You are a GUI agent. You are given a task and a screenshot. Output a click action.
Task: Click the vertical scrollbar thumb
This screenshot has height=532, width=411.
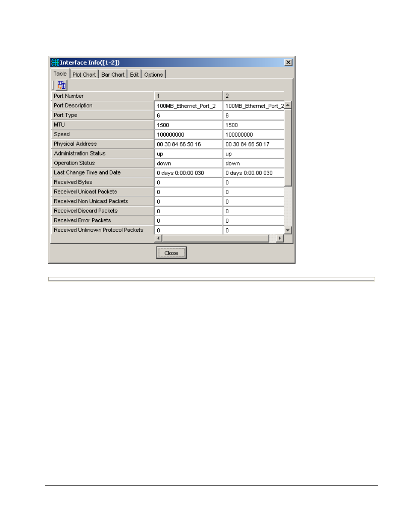coord(288,147)
